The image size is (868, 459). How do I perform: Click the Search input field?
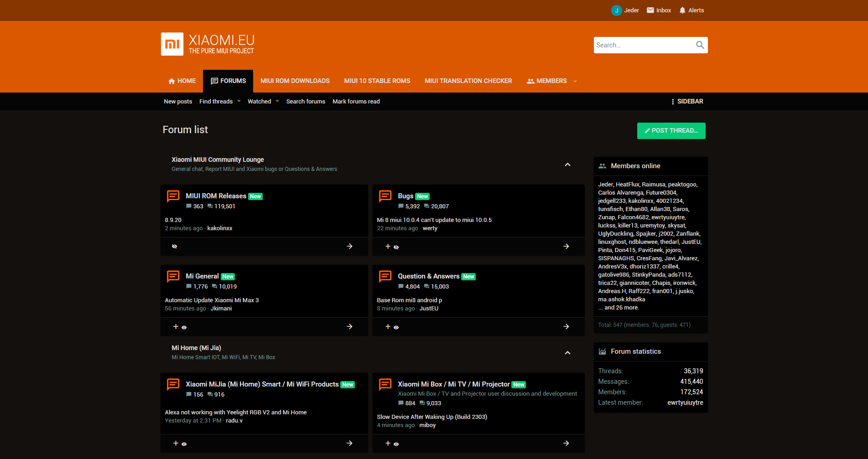644,45
